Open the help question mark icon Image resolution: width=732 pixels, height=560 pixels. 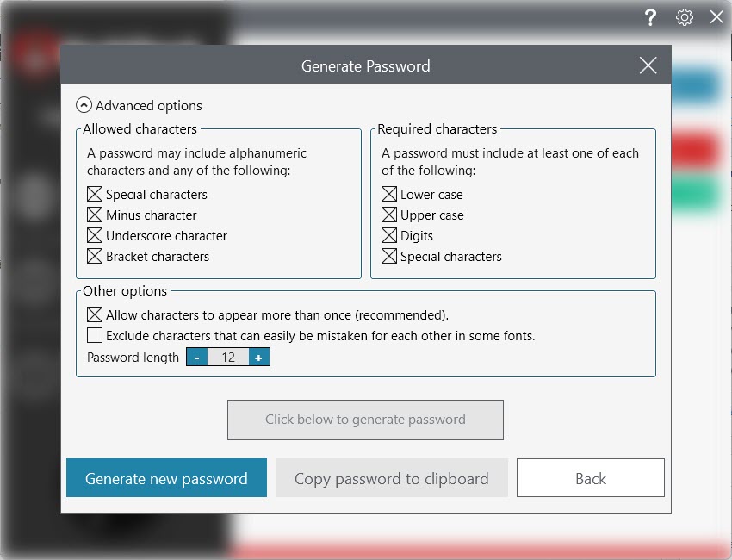pos(650,18)
